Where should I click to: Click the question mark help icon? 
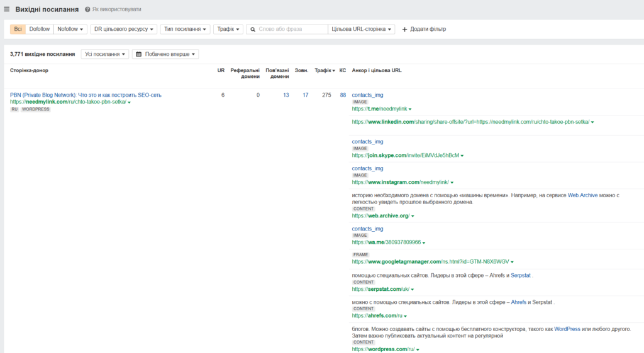pyautogui.click(x=87, y=10)
